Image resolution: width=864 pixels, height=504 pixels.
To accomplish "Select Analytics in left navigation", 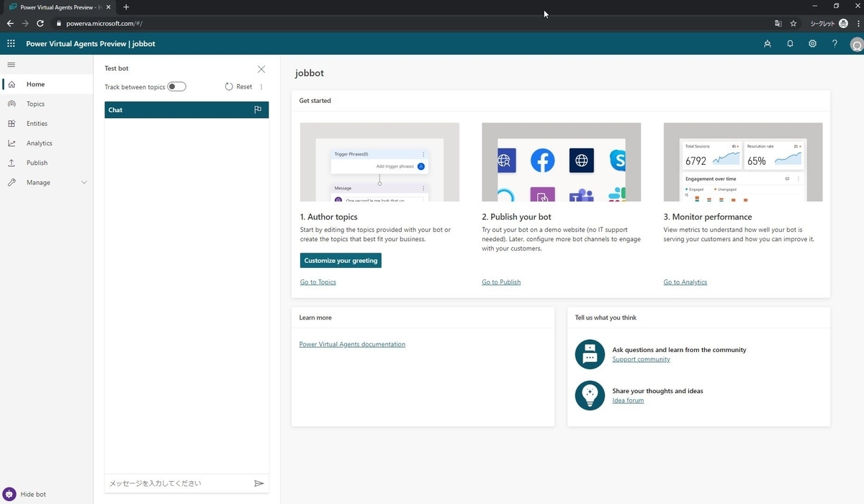I will (x=47, y=143).
